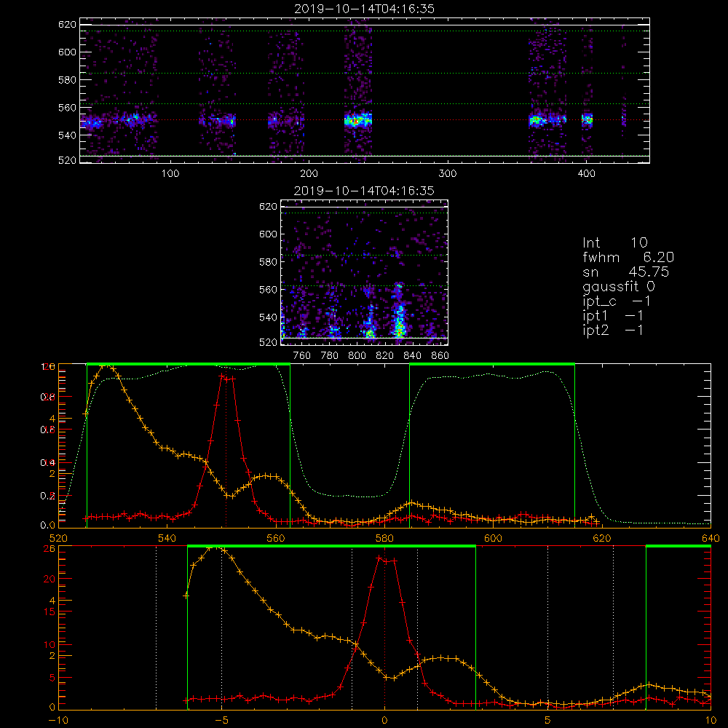
Task: Click the 'gaussfit 0' parameter text
Action: click(618, 286)
